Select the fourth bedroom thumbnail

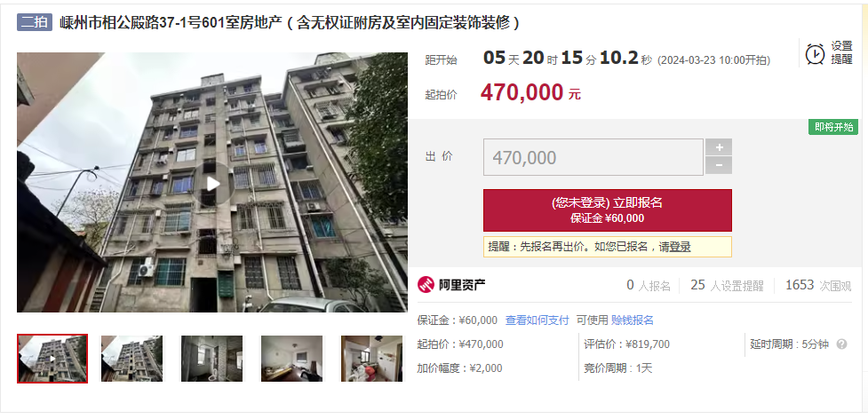coord(291,359)
